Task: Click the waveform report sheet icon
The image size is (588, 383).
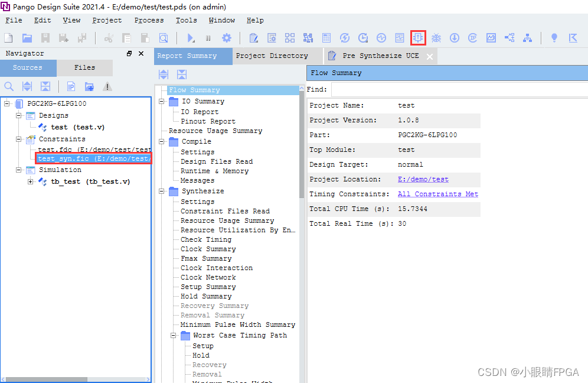Action: (399, 38)
